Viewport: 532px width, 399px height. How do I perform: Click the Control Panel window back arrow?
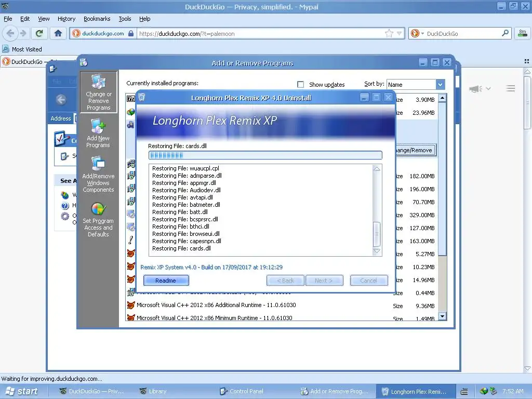point(61,99)
